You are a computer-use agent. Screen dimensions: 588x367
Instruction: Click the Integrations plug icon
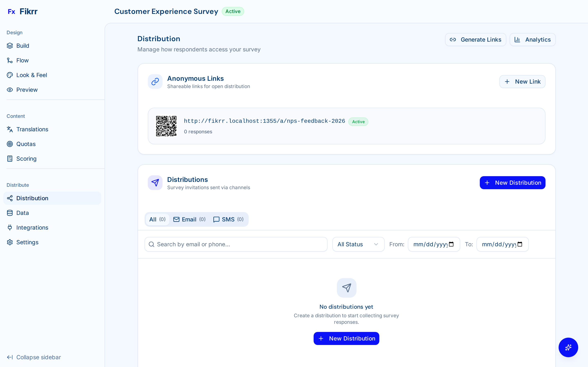tap(10, 227)
